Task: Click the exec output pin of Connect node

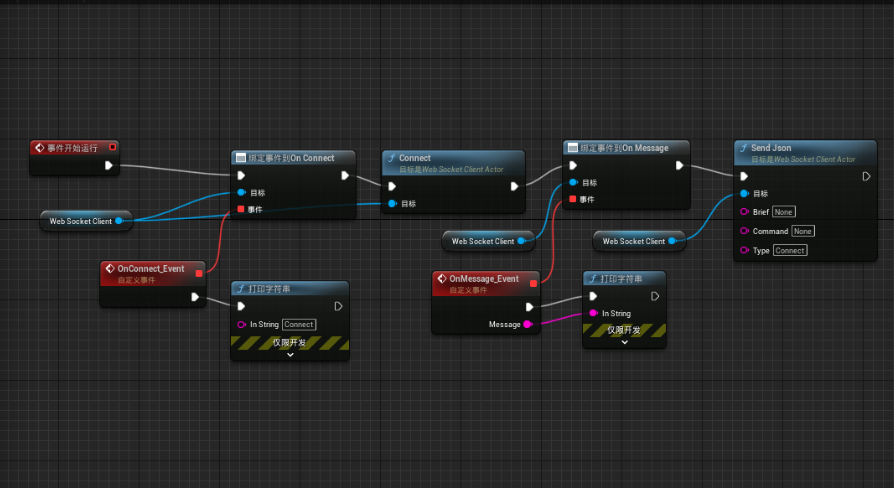Action: (514, 186)
